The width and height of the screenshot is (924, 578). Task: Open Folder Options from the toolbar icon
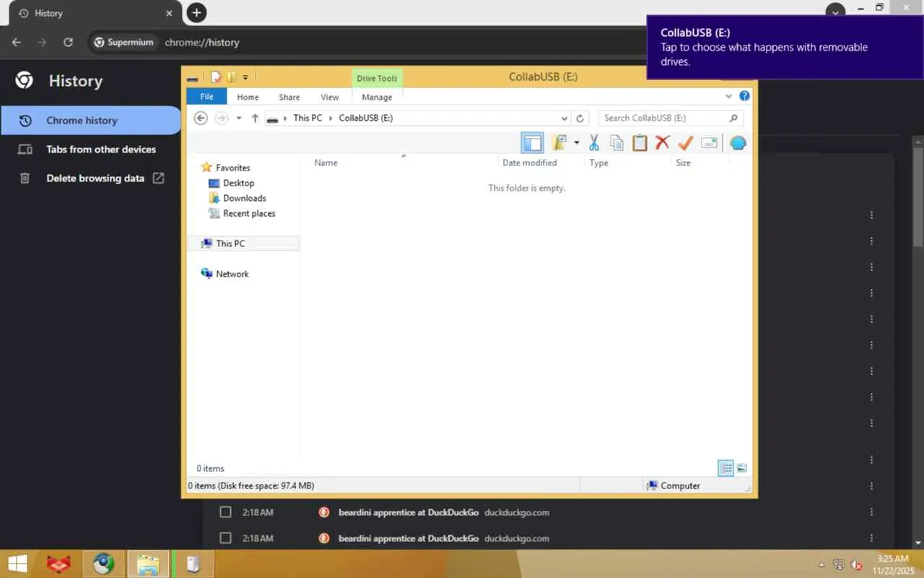(558, 142)
